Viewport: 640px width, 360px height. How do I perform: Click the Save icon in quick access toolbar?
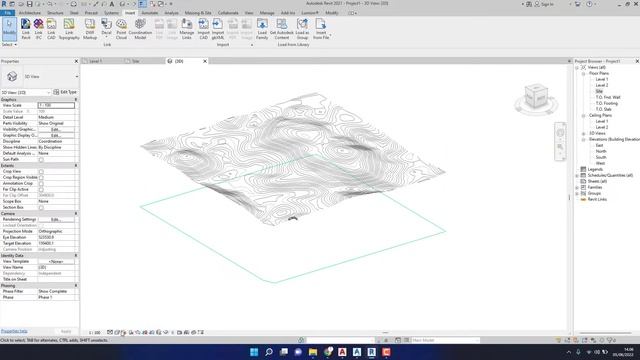point(29,4)
